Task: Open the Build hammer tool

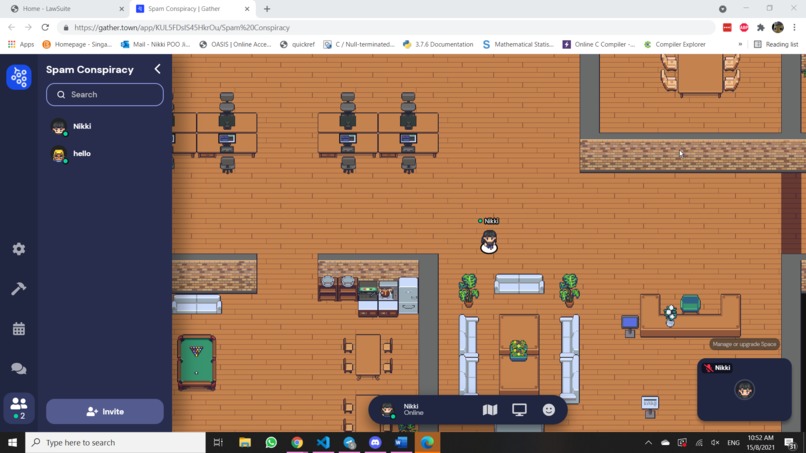Action: click(x=19, y=288)
